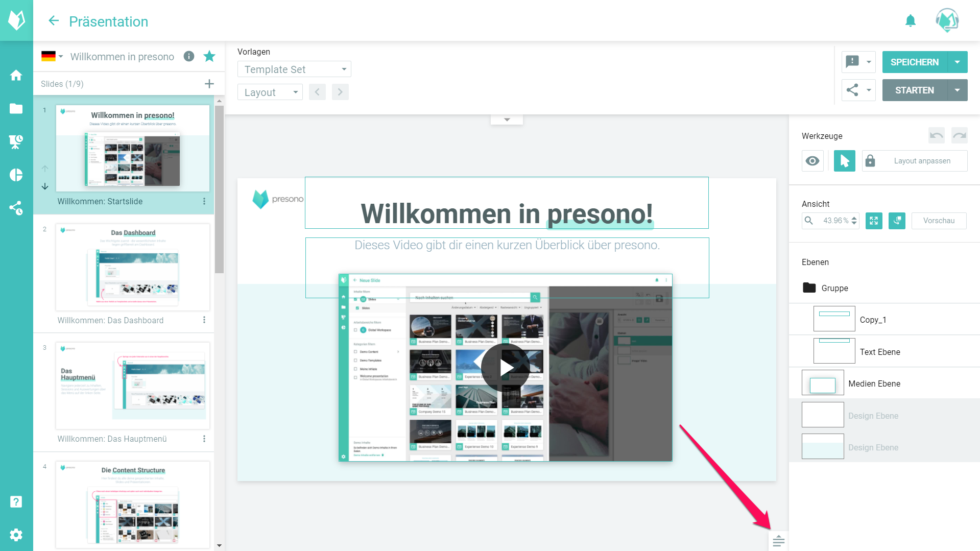Collapse the top toolbar panel handle

point(507,119)
